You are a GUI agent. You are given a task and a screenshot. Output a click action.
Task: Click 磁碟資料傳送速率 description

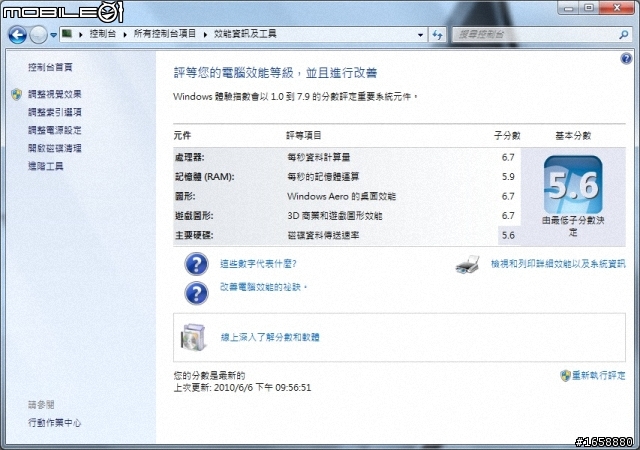(323, 235)
